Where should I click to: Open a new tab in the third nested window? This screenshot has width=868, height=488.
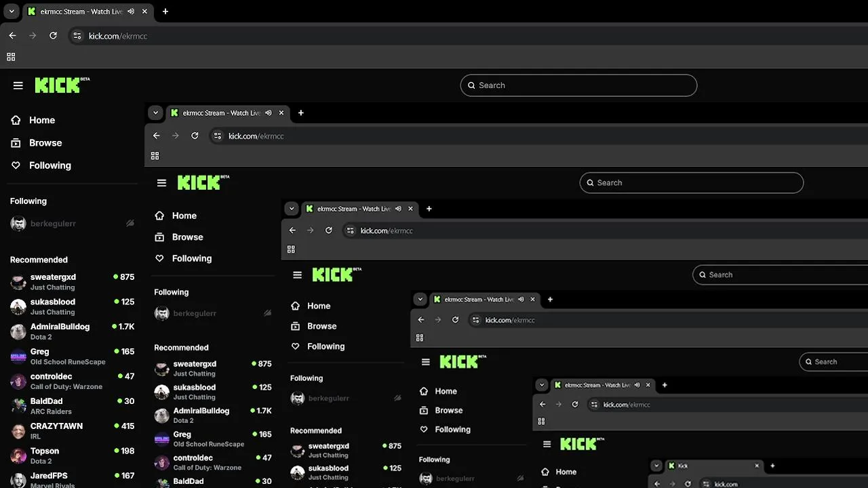(x=429, y=209)
